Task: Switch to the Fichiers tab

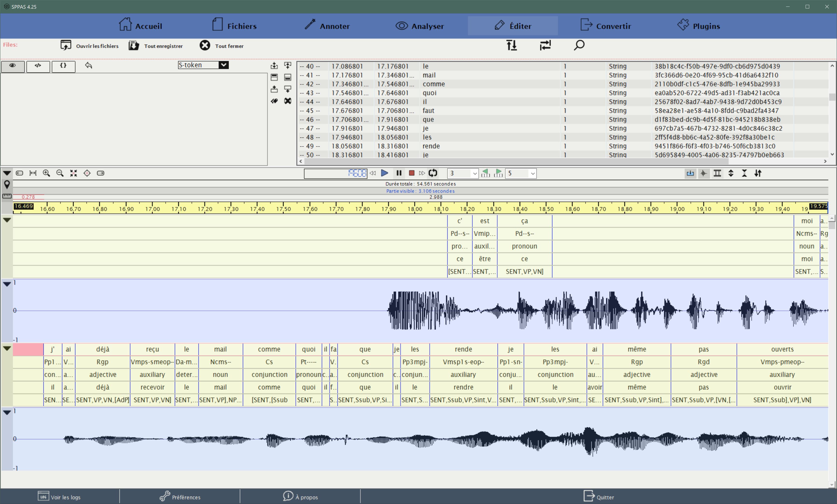Action: tap(234, 26)
